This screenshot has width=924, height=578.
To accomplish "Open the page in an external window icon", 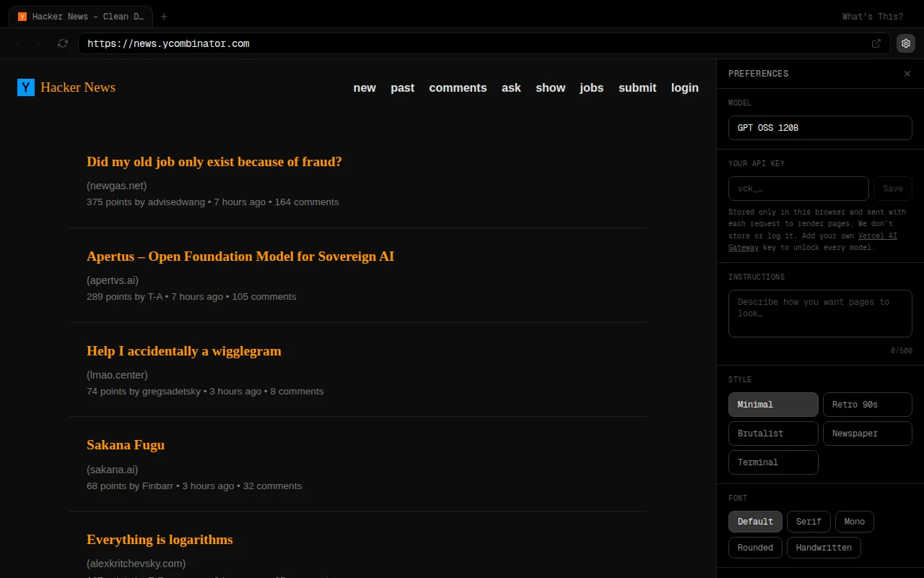I will [876, 43].
